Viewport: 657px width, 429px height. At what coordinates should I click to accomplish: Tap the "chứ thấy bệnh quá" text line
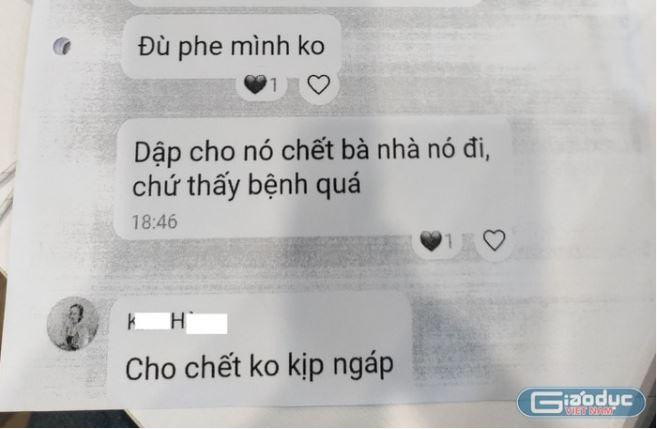tap(246, 185)
